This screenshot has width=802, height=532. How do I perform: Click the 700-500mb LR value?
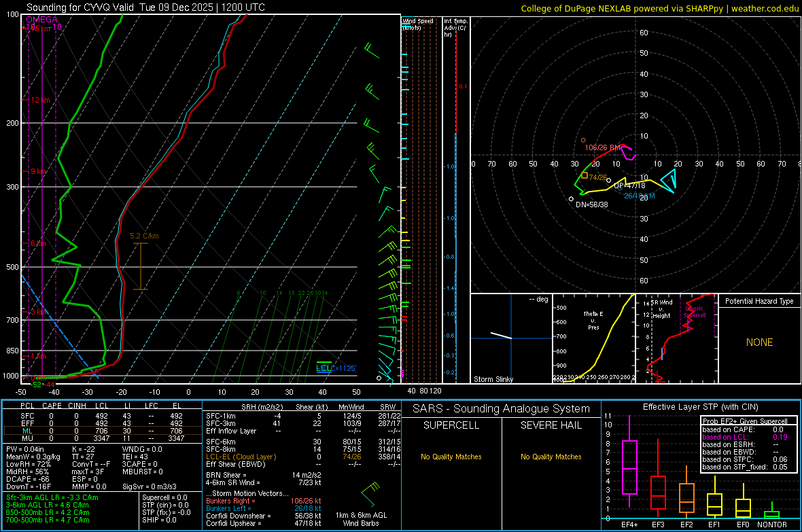coord(48,520)
